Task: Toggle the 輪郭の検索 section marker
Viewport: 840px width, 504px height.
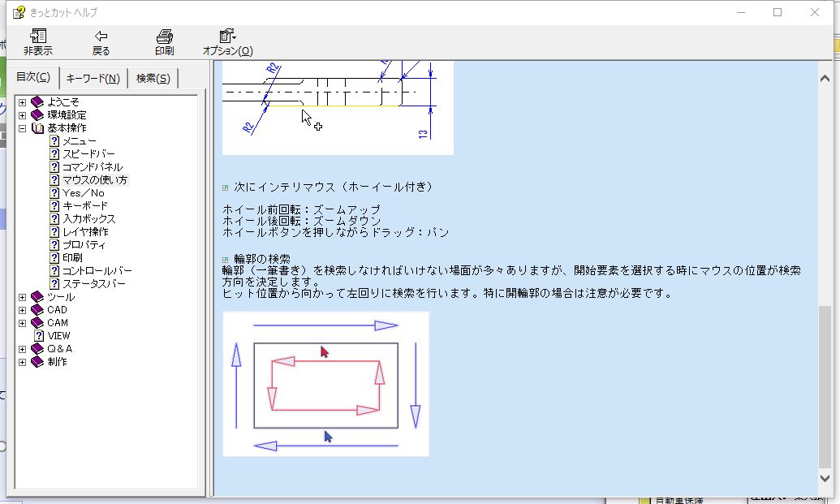Action: point(225,260)
